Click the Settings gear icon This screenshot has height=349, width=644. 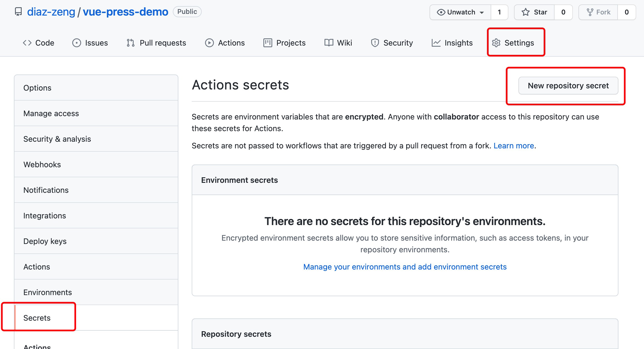click(496, 43)
